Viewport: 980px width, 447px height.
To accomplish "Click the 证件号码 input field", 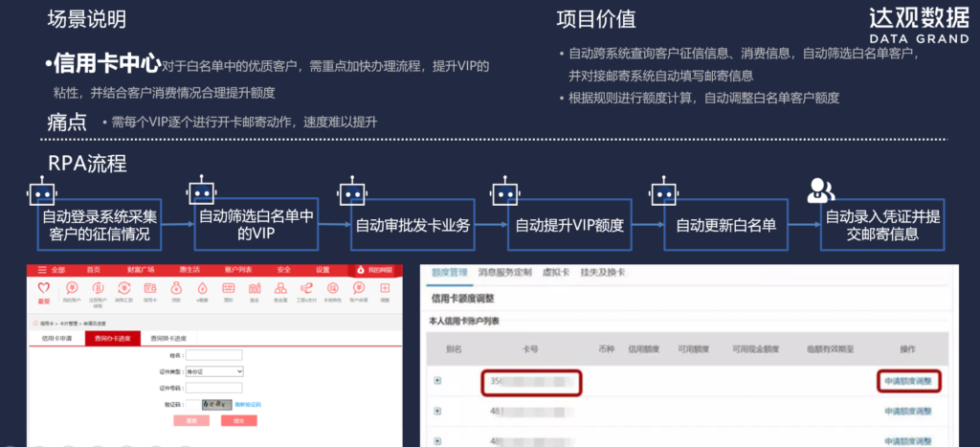I will tap(213, 388).
